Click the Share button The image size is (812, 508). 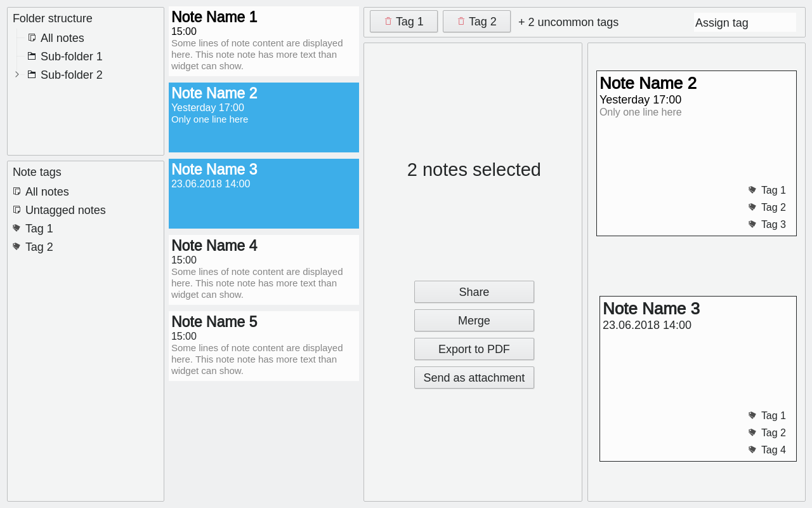pyautogui.click(x=474, y=291)
